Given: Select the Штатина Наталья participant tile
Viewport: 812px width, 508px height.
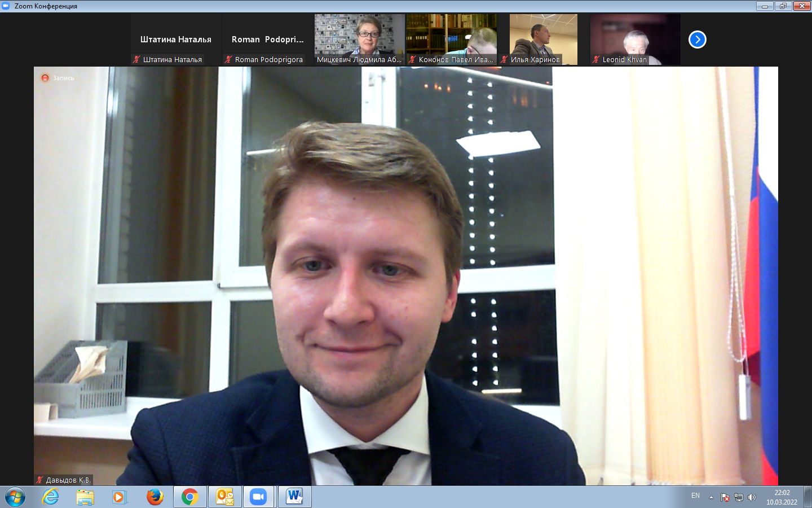Looking at the screenshot, I should click(175, 40).
